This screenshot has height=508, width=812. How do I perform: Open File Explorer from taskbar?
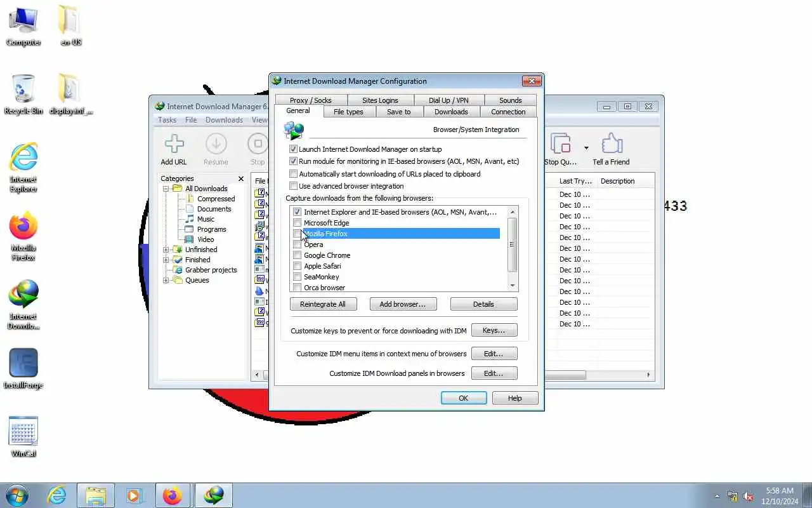pyautogui.click(x=96, y=495)
